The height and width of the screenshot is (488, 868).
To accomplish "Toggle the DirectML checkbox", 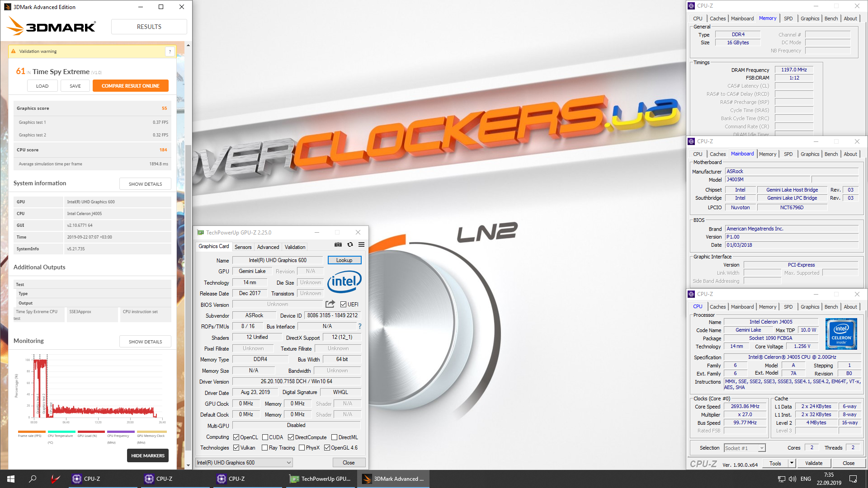I will click(x=334, y=437).
